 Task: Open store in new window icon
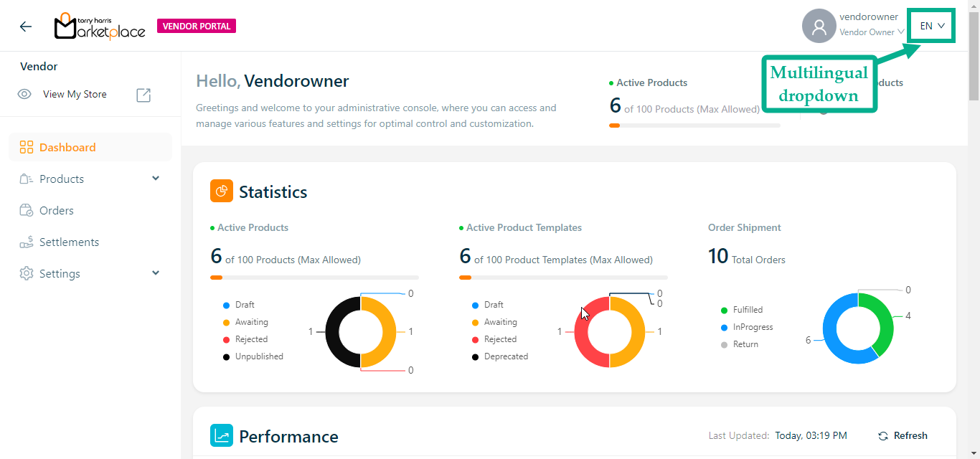[143, 95]
